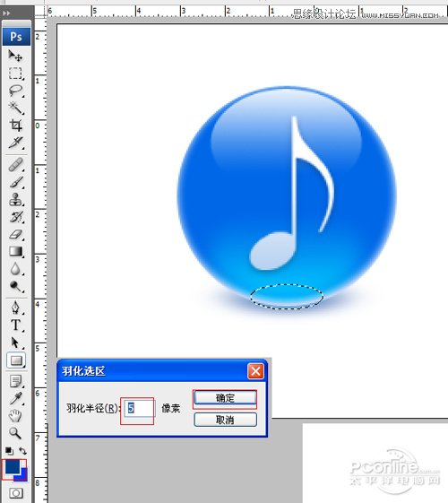Select the Magic Wand tool

(15, 108)
